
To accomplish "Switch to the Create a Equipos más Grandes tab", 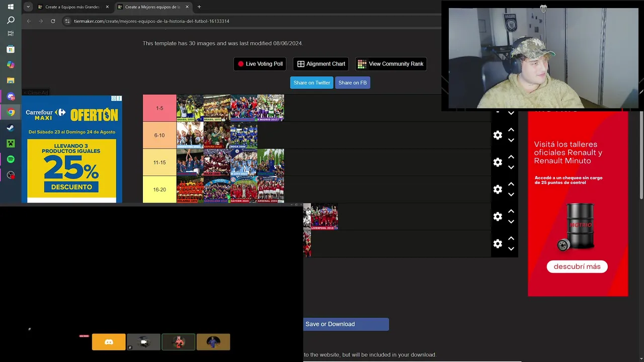I will click(73, 7).
